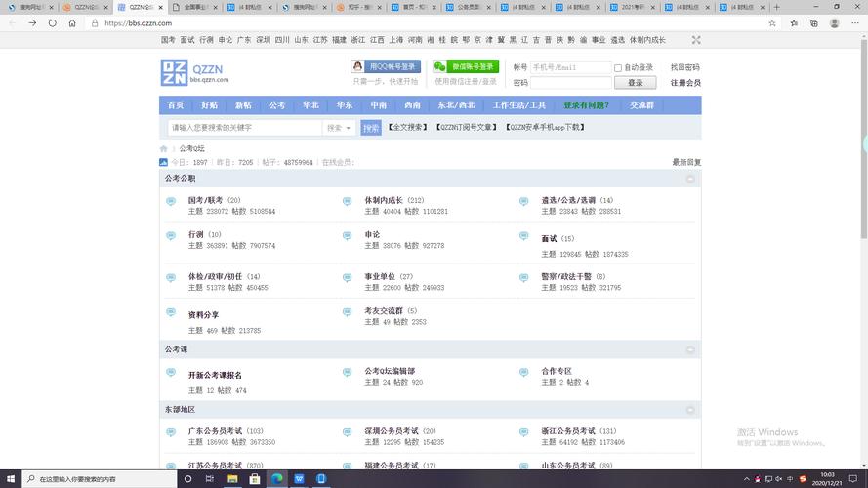The height and width of the screenshot is (488, 868).
Task: Open the 找回密码 link
Action: click(684, 67)
